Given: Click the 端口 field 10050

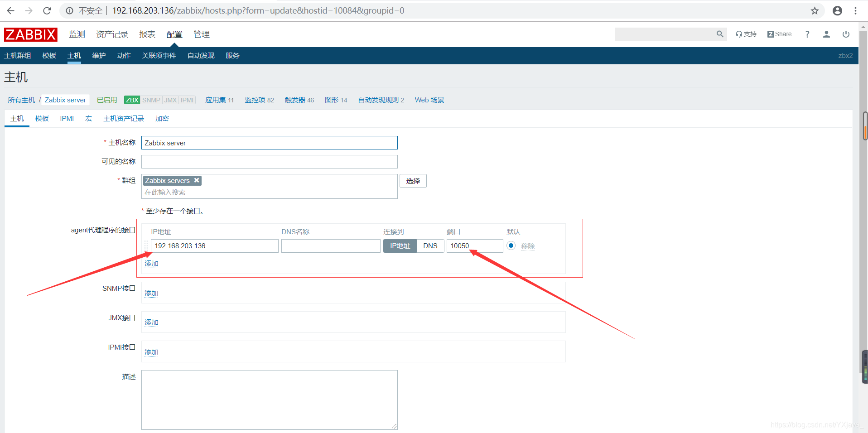Looking at the screenshot, I should click(x=475, y=246).
